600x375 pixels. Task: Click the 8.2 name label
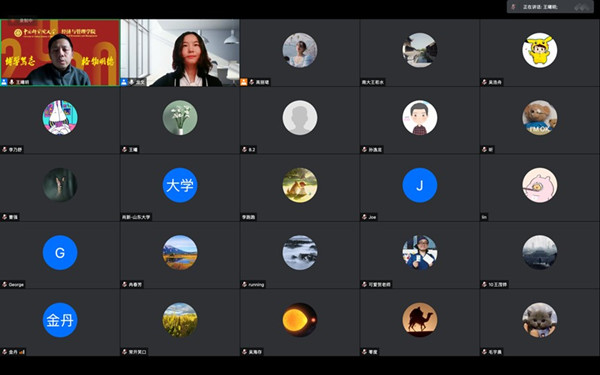point(252,150)
